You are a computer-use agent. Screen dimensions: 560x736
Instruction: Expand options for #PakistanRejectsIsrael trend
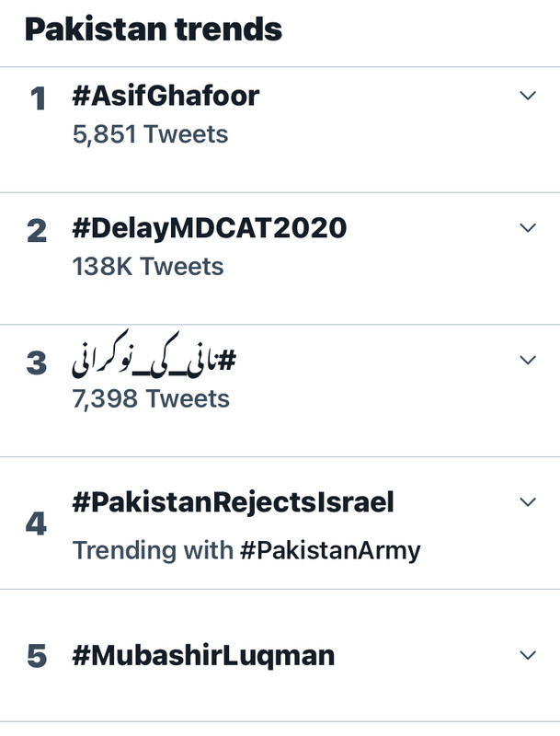point(527,501)
